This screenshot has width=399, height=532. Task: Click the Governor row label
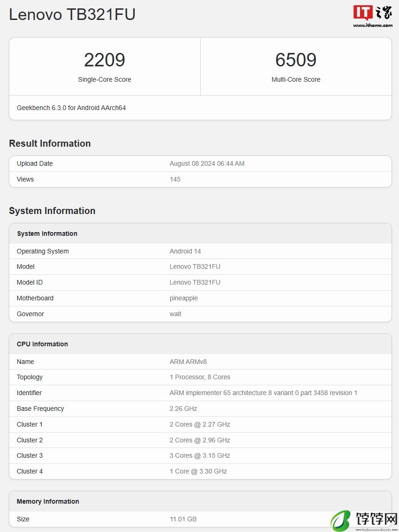pos(30,314)
